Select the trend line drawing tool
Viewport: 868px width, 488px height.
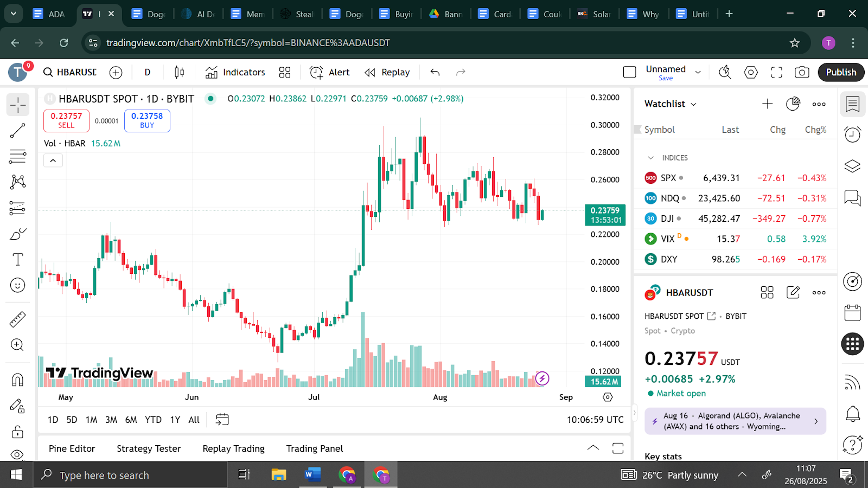18,131
